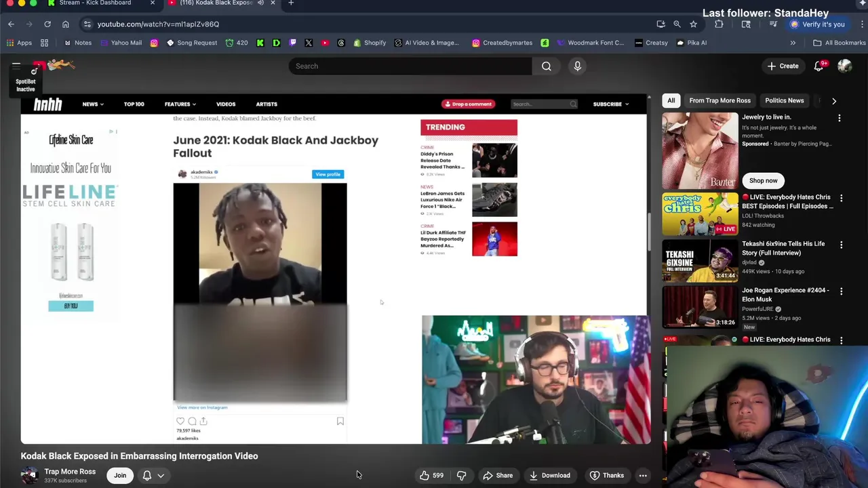Image resolution: width=868 pixels, height=488 pixels.
Task: Click the Create button
Action: 783,66
